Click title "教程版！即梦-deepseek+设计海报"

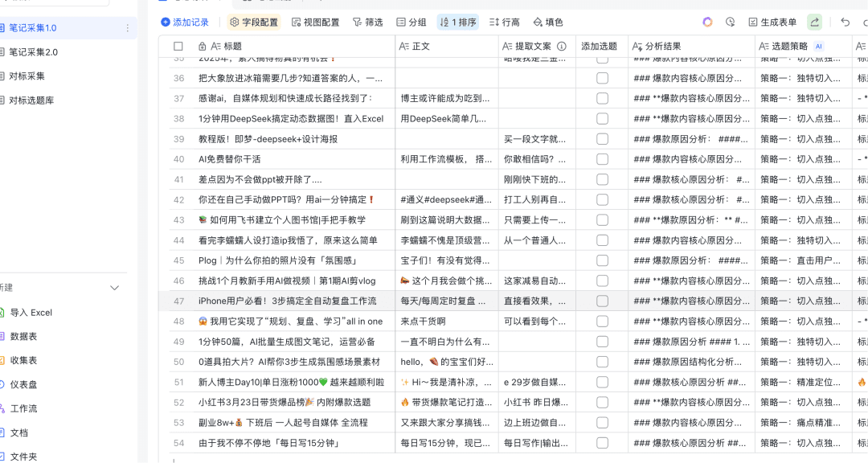pos(268,139)
